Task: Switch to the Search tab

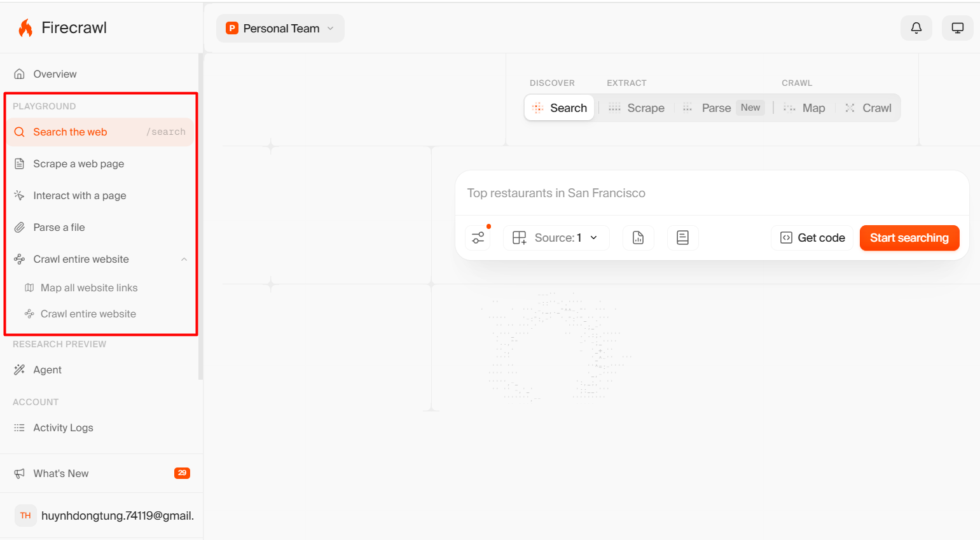Action: [x=560, y=107]
